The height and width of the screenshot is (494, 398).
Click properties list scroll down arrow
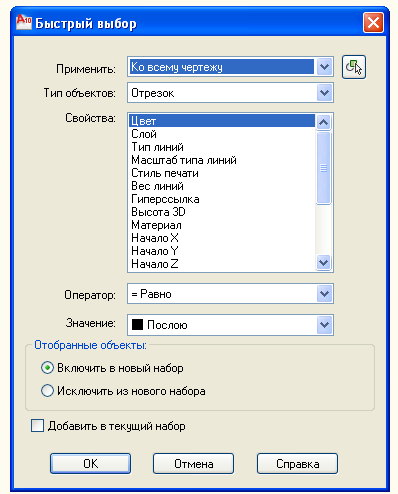323,263
